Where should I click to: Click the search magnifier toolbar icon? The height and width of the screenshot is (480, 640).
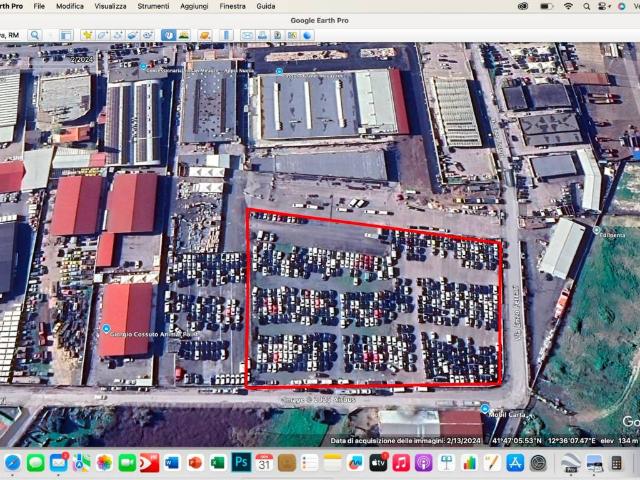35,35
